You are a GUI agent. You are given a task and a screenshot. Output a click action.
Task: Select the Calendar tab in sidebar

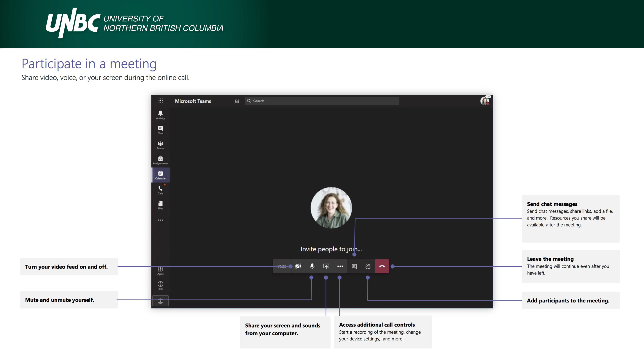click(x=160, y=175)
